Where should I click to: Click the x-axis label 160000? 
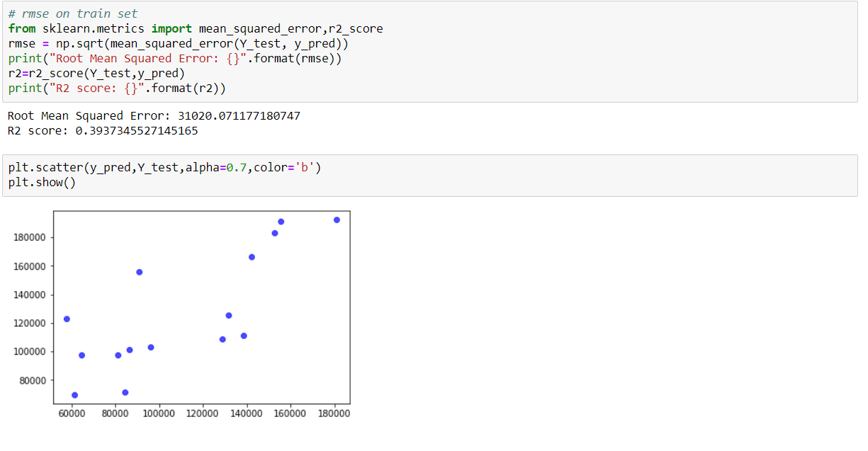(290, 413)
